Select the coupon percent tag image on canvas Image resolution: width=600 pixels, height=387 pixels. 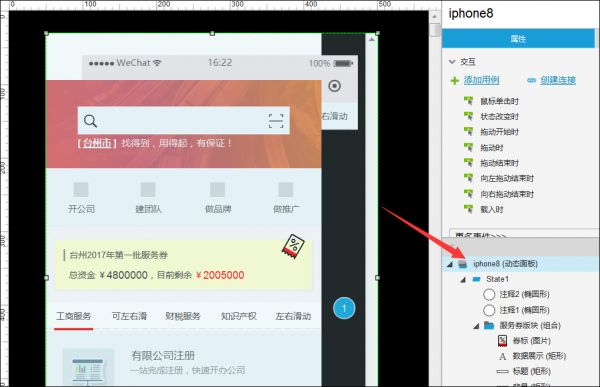[293, 246]
